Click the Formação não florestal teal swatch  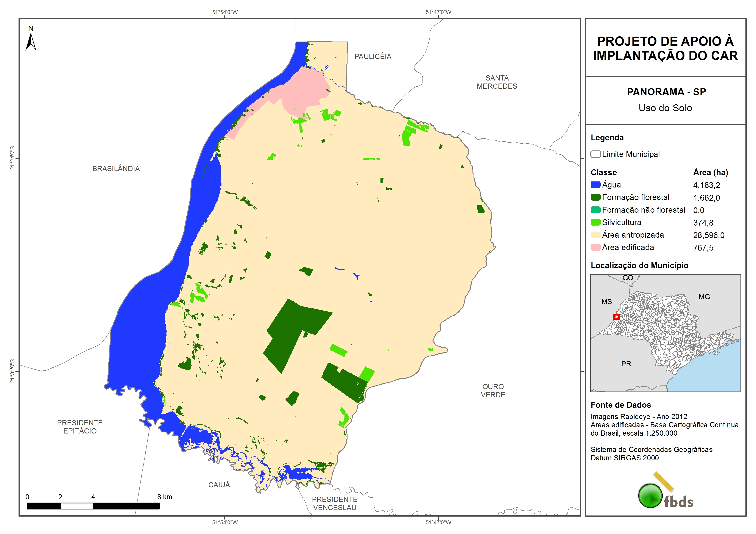coord(595,210)
